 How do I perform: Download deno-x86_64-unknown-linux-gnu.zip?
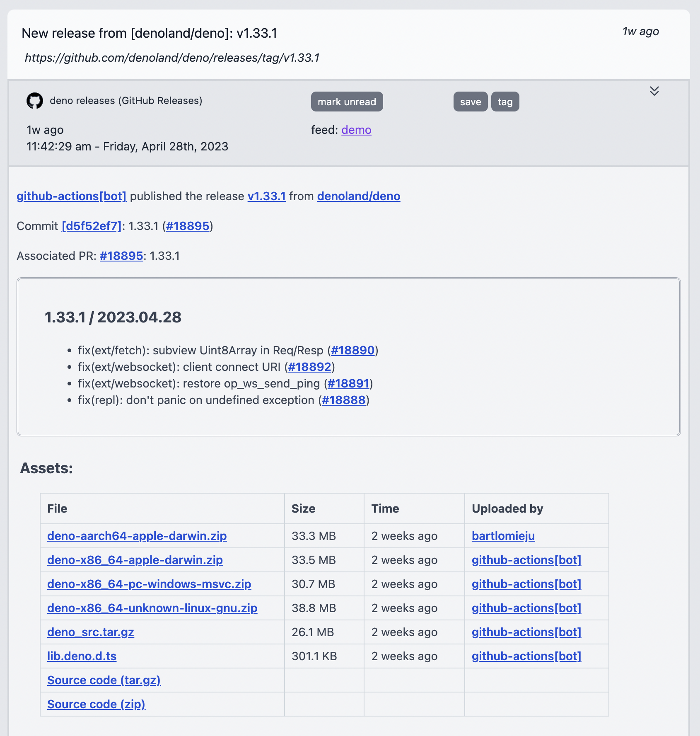click(x=152, y=608)
